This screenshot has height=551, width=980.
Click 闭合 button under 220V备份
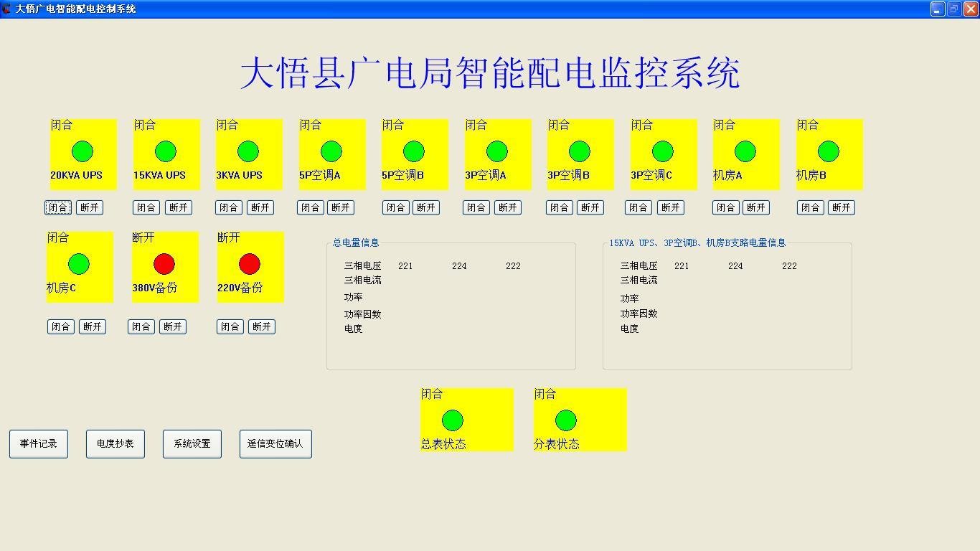[x=230, y=326]
